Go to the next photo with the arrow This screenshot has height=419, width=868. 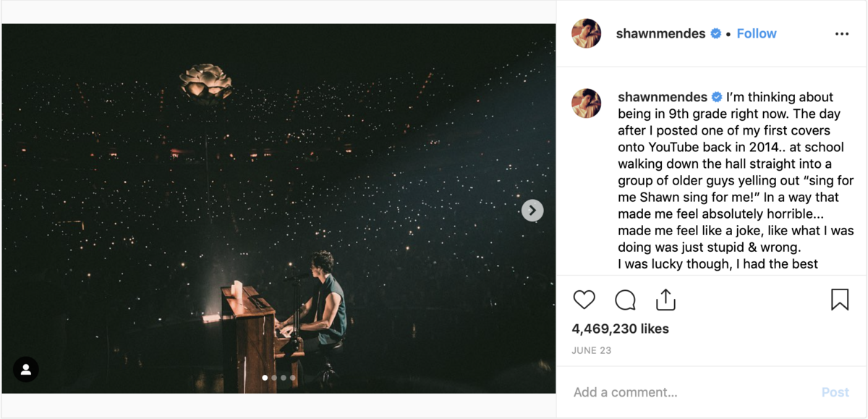[532, 211]
